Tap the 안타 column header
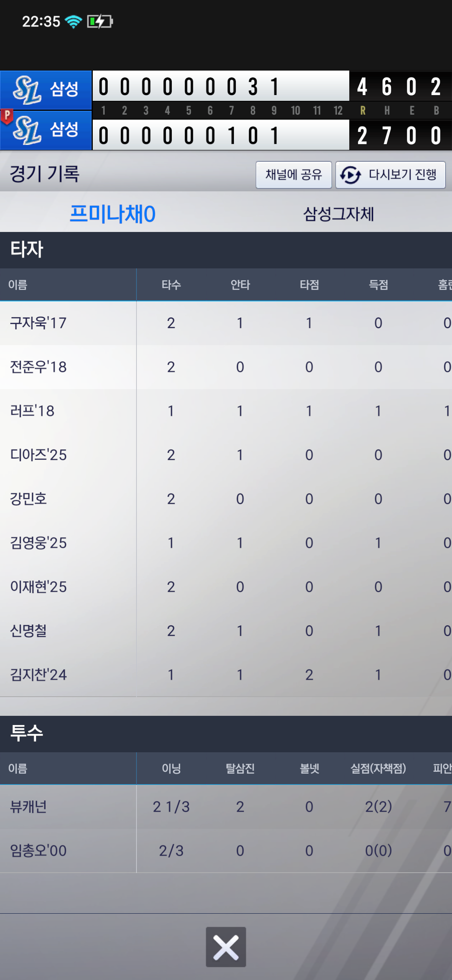Viewport: 452px width, 980px height. tap(240, 285)
